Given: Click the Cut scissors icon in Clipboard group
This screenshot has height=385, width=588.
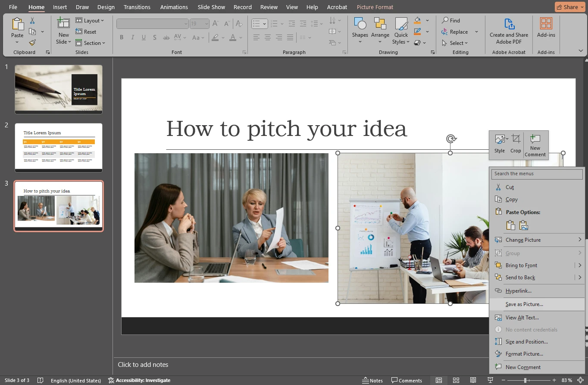Looking at the screenshot, I should [32, 21].
